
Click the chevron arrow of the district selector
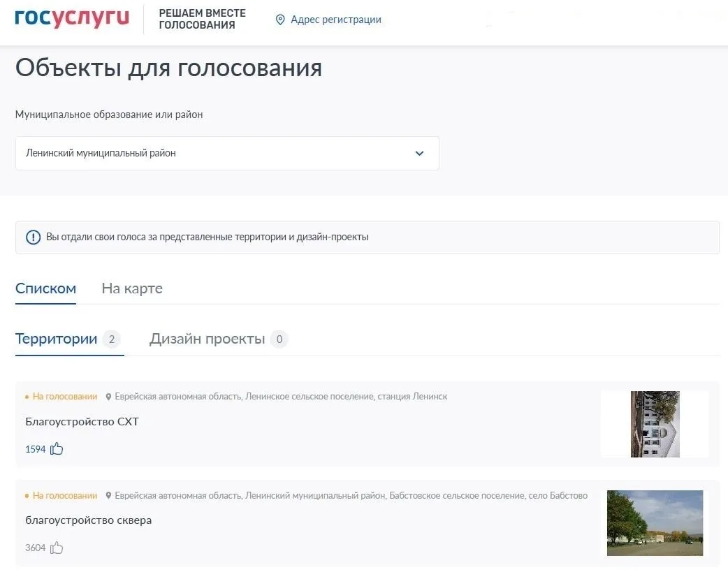click(419, 153)
